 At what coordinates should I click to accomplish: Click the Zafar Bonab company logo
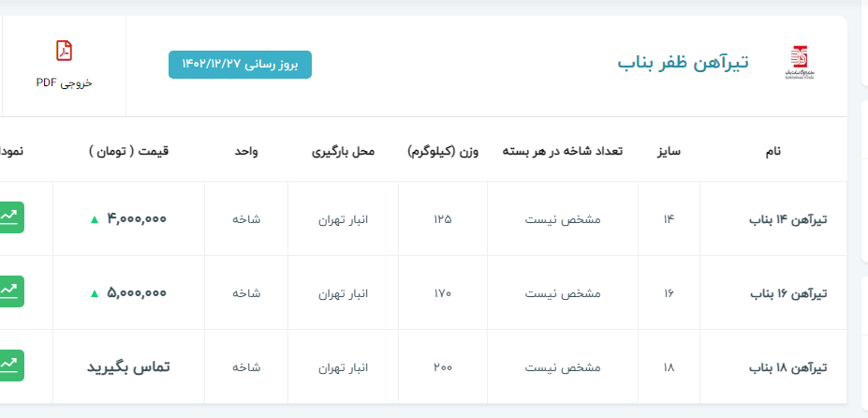pos(801,63)
